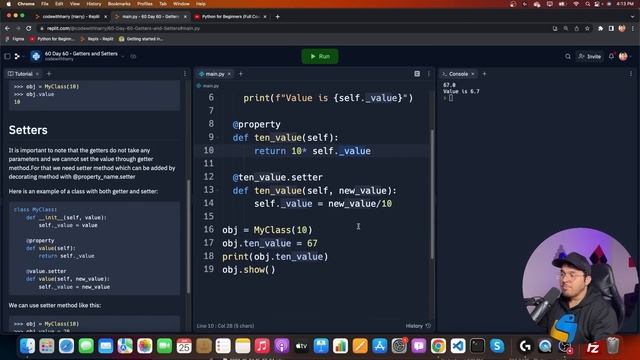The image size is (640, 360).
Task: Open the editor pane options menu
Action: point(429,74)
